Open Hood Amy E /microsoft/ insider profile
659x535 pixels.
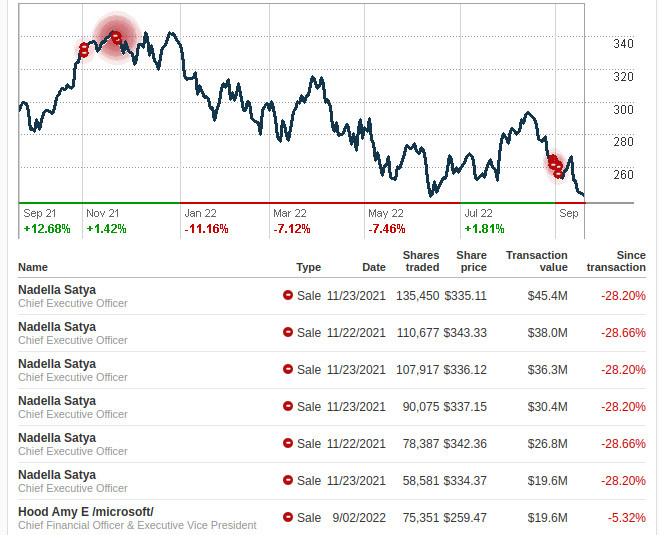(86, 512)
